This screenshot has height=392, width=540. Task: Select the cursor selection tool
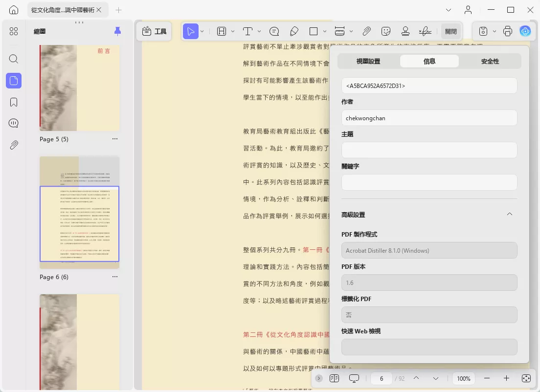[x=190, y=31]
